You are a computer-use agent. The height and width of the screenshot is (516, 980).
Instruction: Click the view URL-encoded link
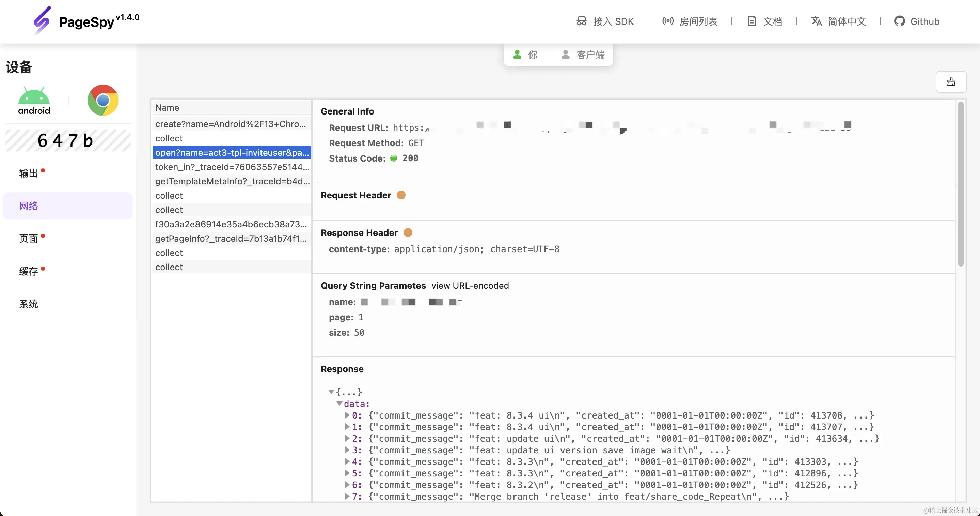[x=470, y=286]
